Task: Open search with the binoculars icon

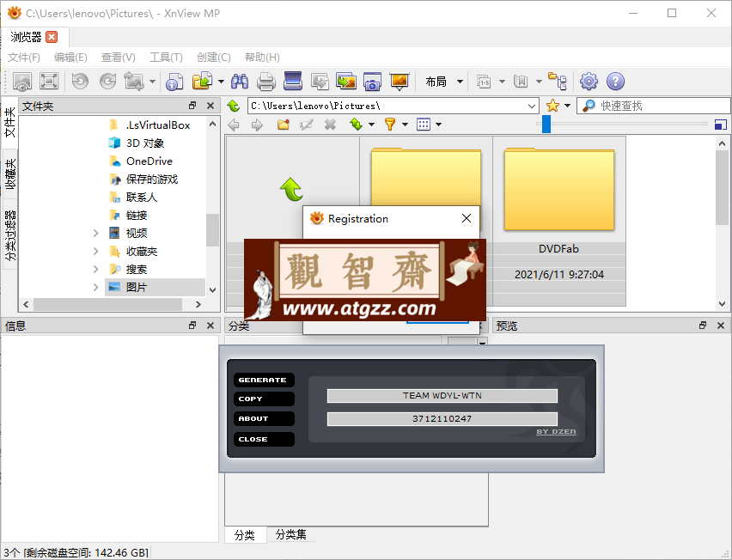Action: coord(240,82)
